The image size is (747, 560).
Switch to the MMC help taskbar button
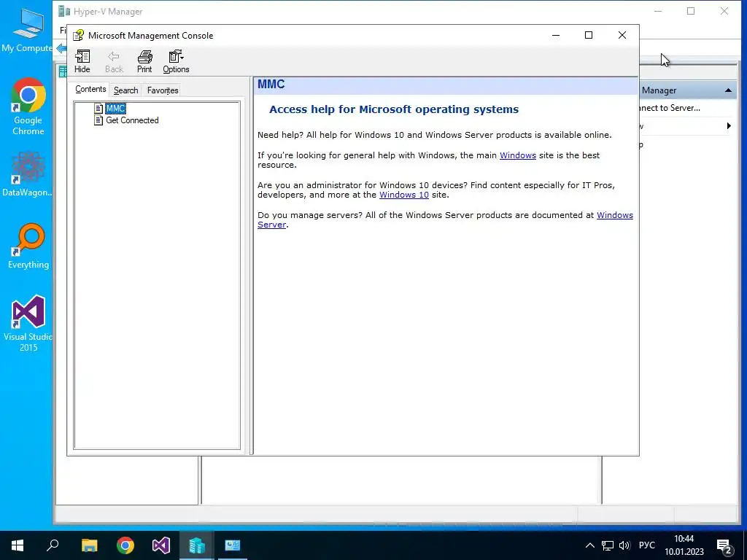click(233, 545)
